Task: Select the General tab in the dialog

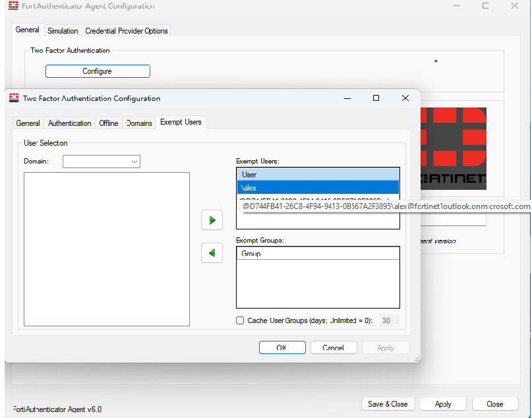Action: [28, 123]
